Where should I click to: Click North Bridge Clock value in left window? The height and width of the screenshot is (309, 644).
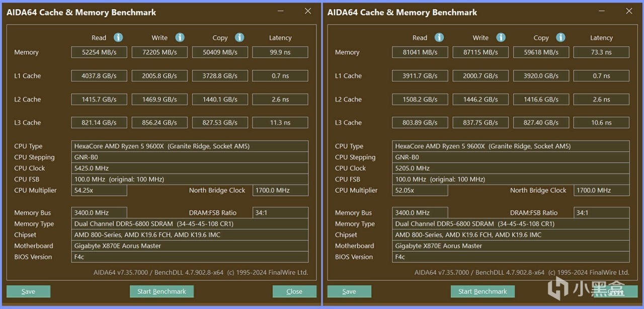click(280, 190)
